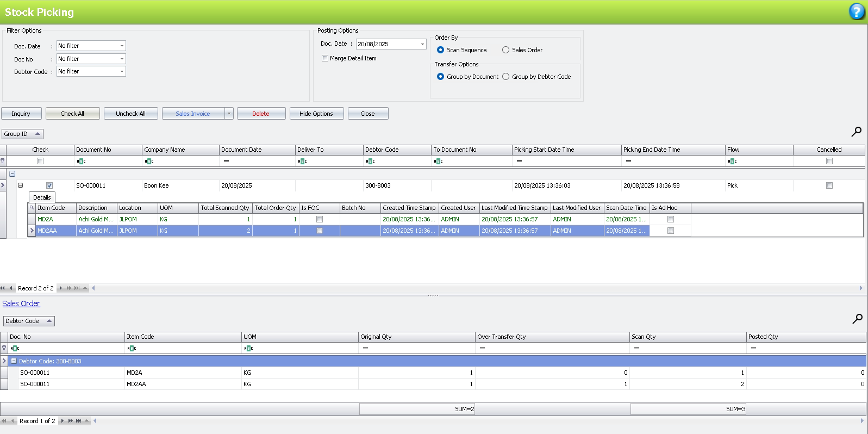
Task: Open the Sales Invoice dropdown arrow
Action: [x=229, y=114]
